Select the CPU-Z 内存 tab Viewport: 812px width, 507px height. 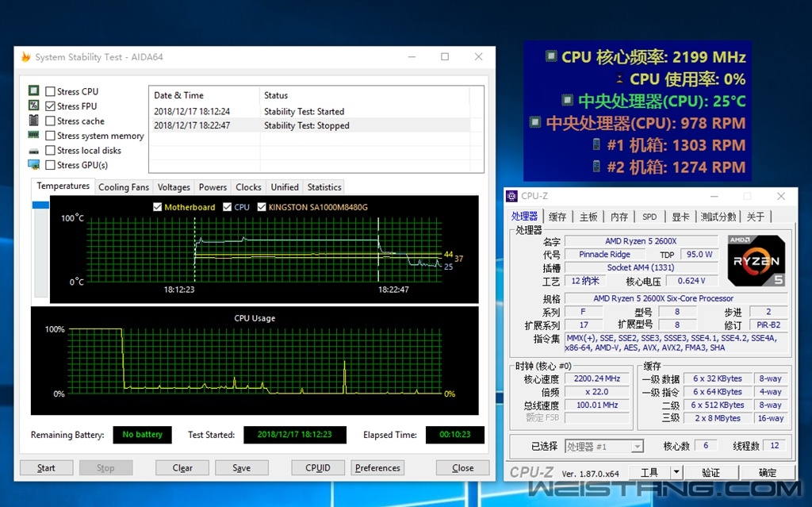coord(619,217)
